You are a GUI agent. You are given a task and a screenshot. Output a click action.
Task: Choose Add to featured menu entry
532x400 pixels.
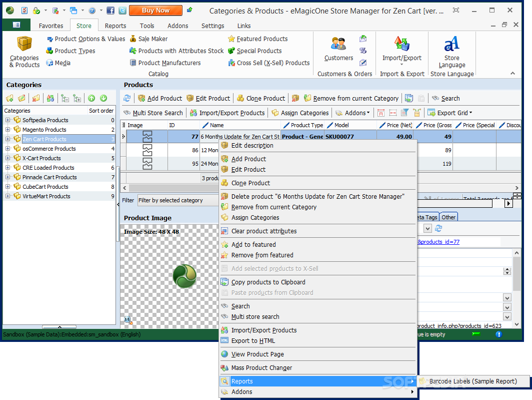coord(318,245)
